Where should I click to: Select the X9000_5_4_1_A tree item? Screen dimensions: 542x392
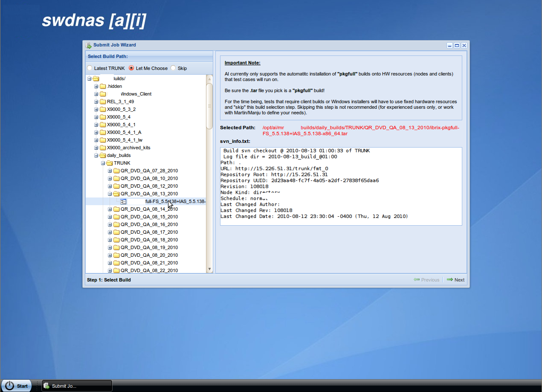[x=124, y=132]
